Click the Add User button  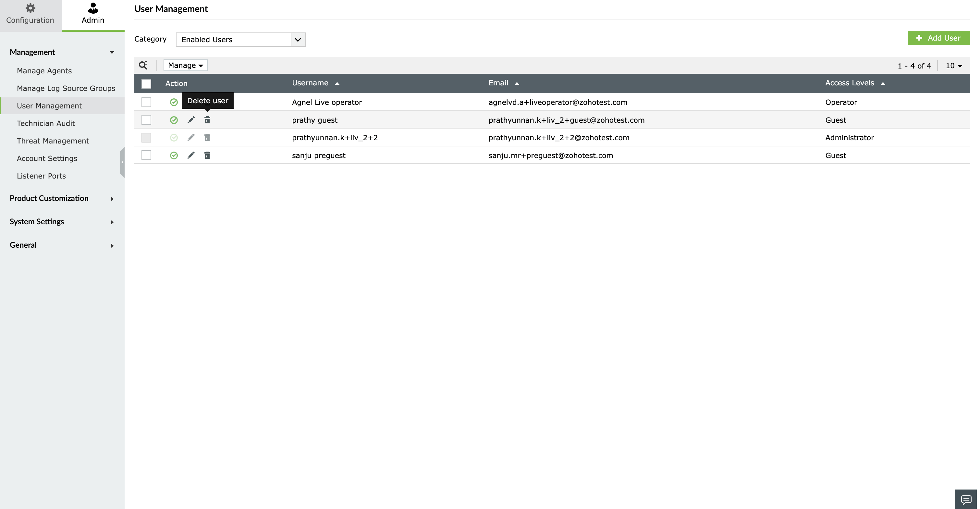click(938, 38)
